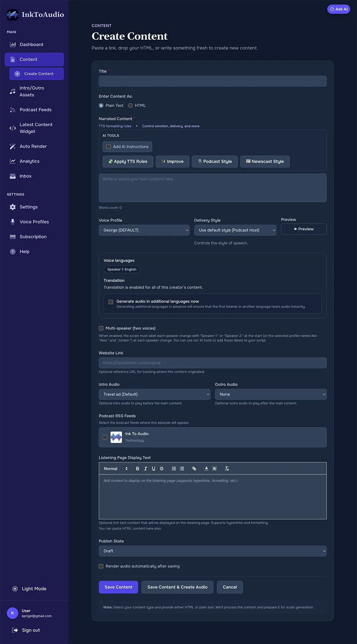
Task: Apply the Podcast Style button
Action: [x=215, y=162]
